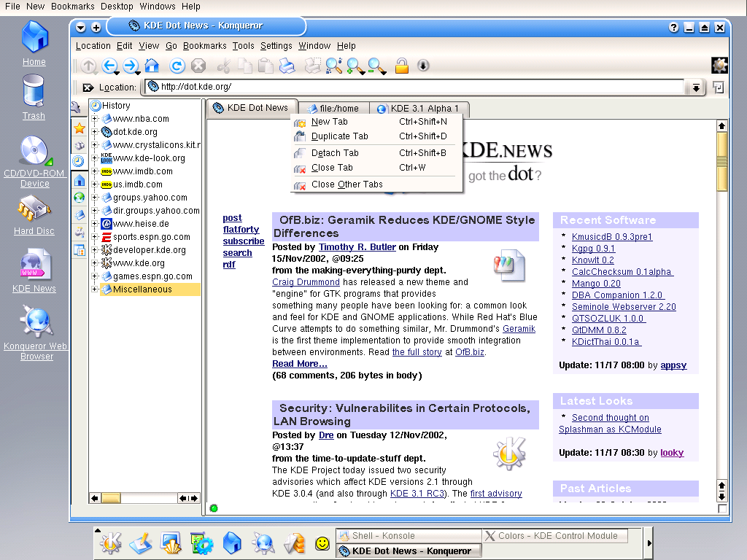The width and height of the screenshot is (747, 560).
Task: Follow the Read More... link
Action: tap(299, 364)
